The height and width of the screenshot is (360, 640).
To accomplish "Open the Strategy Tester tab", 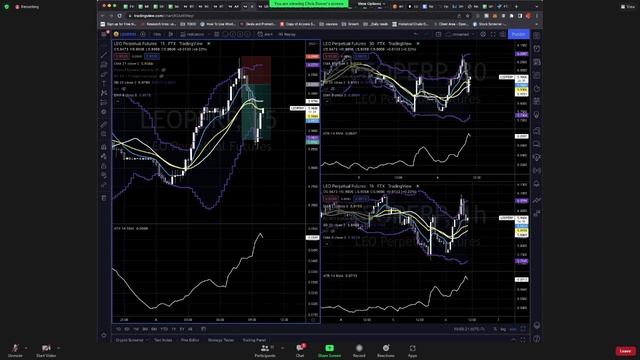I will point(221,340).
